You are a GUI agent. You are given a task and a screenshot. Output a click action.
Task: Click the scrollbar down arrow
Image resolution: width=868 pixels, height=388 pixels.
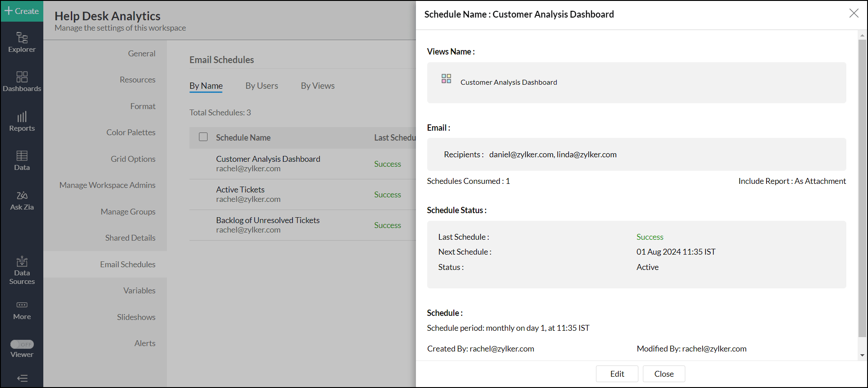click(x=862, y=356)
